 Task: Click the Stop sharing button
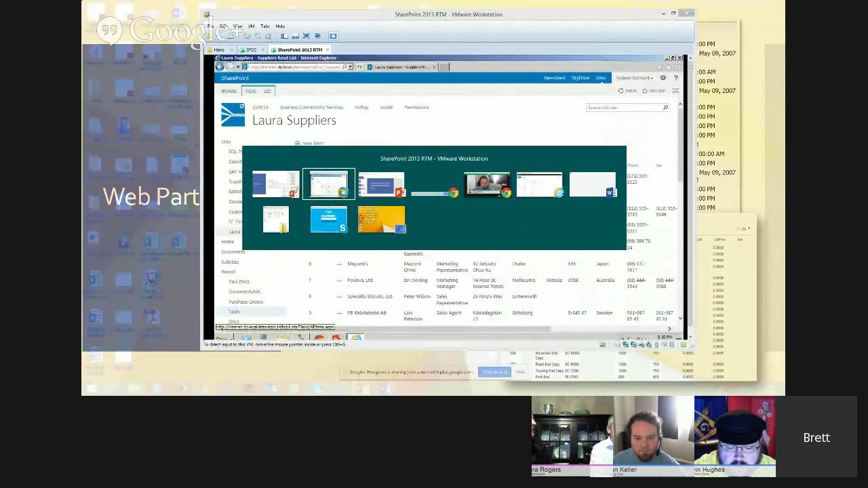(494, 371)
